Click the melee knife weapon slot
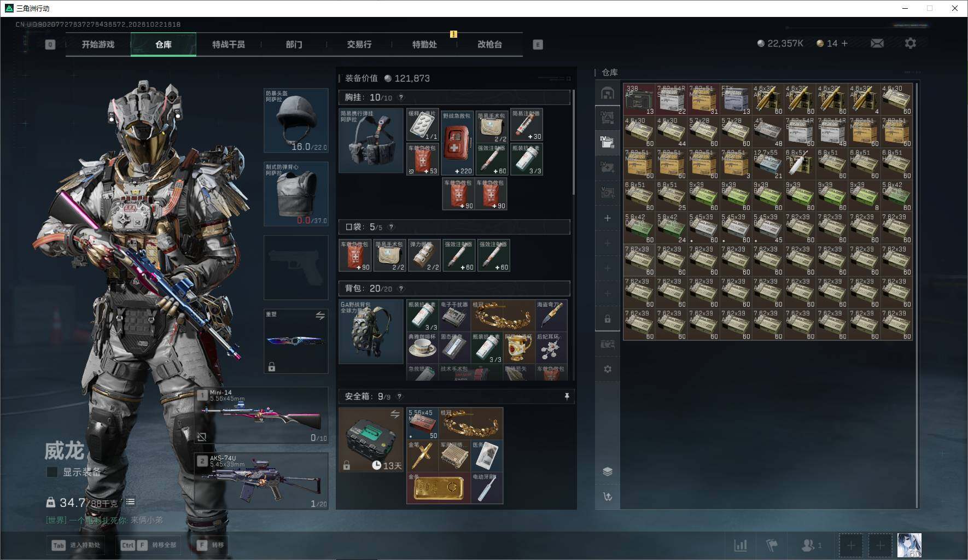This screenshot has height=560, width=968. click(296, 341)
